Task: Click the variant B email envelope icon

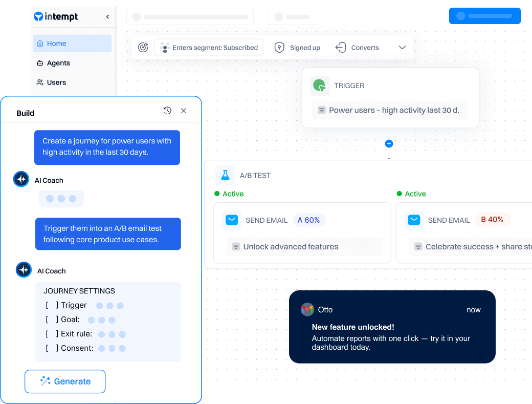Action: pos(414,220)
